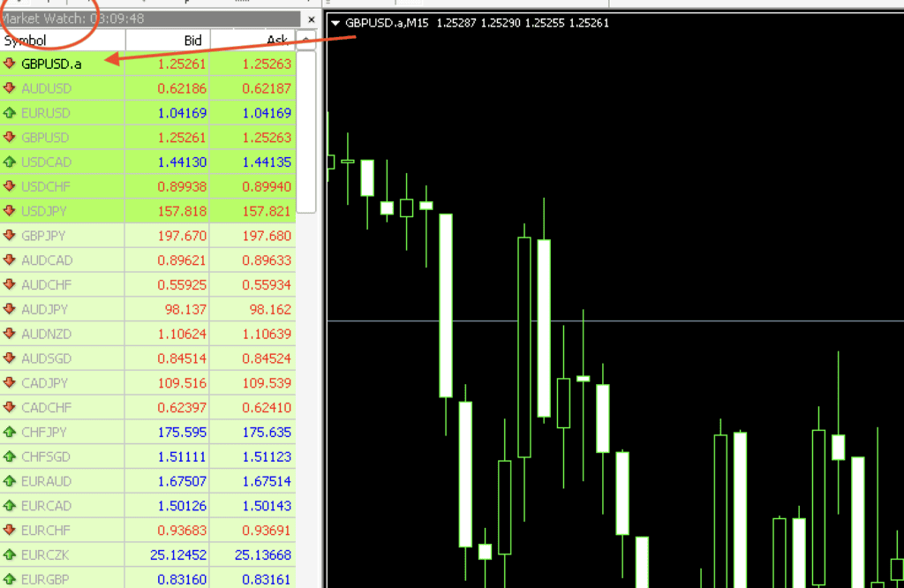Close the Market Watch panel

(311, 19)
